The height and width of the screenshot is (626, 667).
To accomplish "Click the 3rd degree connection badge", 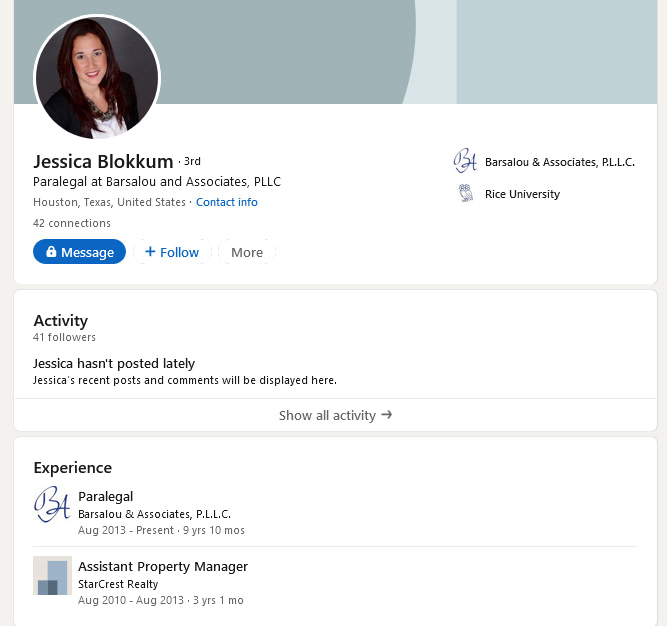I will click(192, 162).
